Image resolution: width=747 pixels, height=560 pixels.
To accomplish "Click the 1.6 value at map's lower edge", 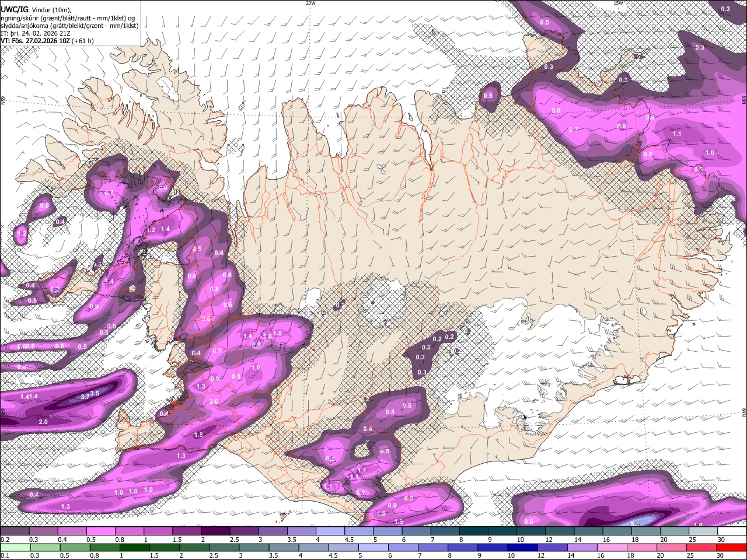I will [x=699, y=524].
